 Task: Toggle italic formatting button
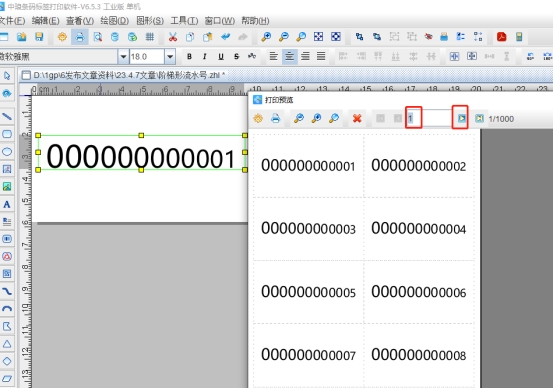205,57
